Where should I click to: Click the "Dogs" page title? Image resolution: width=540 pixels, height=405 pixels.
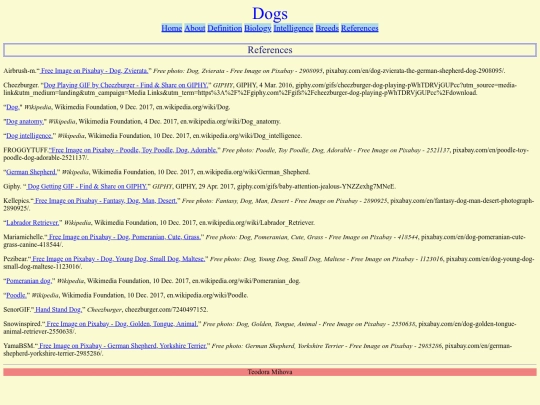coord(270,13)
